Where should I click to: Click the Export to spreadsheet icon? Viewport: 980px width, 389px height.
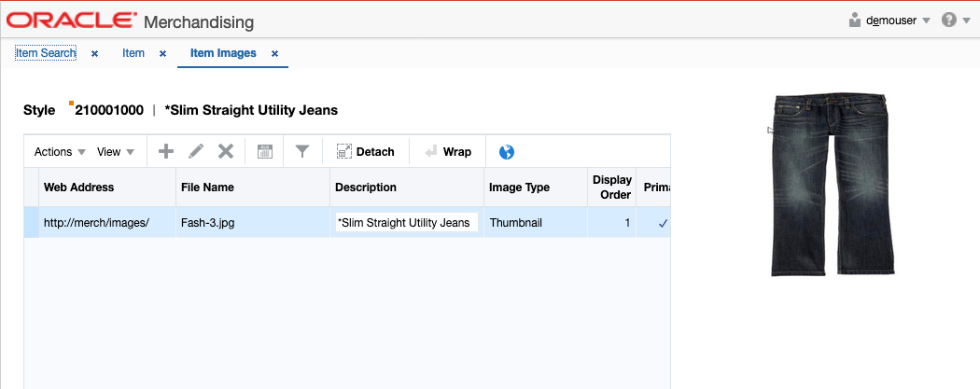coord(265,151)
